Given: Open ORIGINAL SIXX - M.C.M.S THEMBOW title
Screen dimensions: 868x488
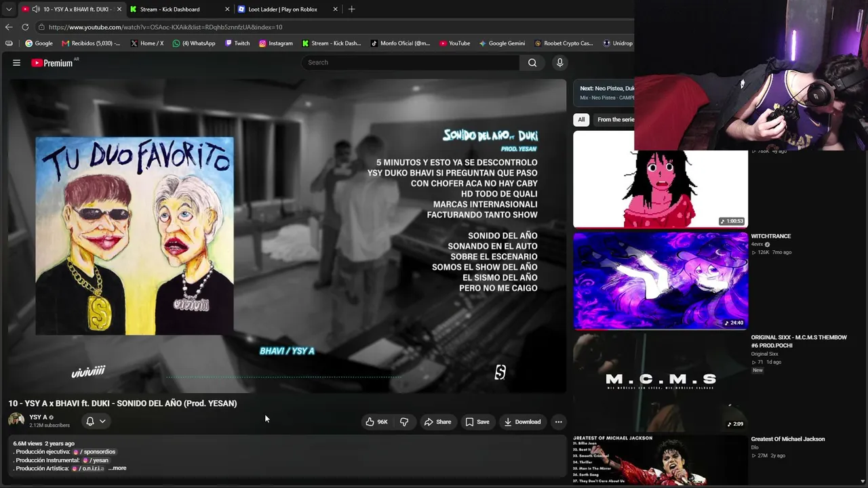Looking at the screenshot, I should (x=799, y=342).
